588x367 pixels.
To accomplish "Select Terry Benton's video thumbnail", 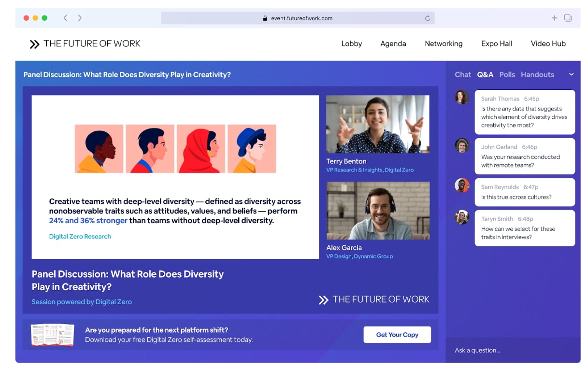I will click(377, 124).
